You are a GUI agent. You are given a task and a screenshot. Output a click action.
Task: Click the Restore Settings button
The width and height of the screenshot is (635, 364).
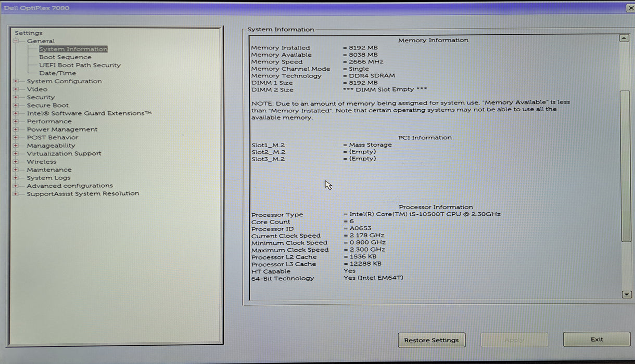431,340
